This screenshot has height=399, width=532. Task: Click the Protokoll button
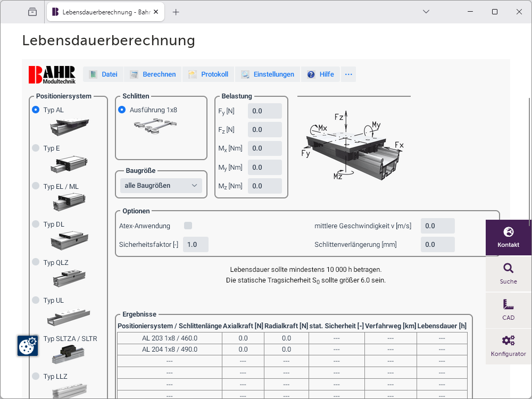(x=209, y=74)
